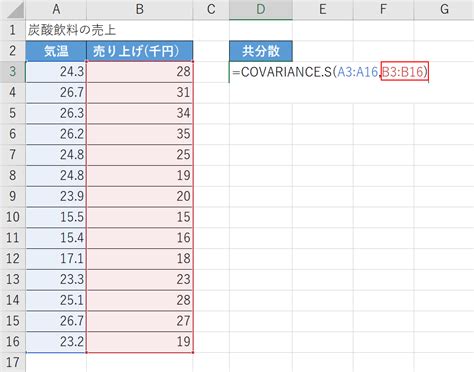This screenshot has width=474, height=372.
Task: Select column F header
Action: [x=383, y=10]
